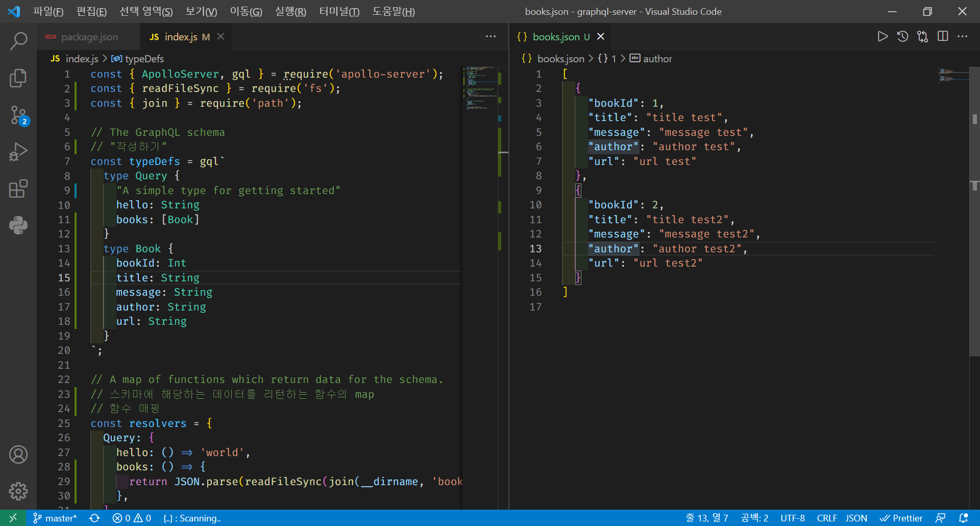Synchronize changes in status bar

click(94, 518)
